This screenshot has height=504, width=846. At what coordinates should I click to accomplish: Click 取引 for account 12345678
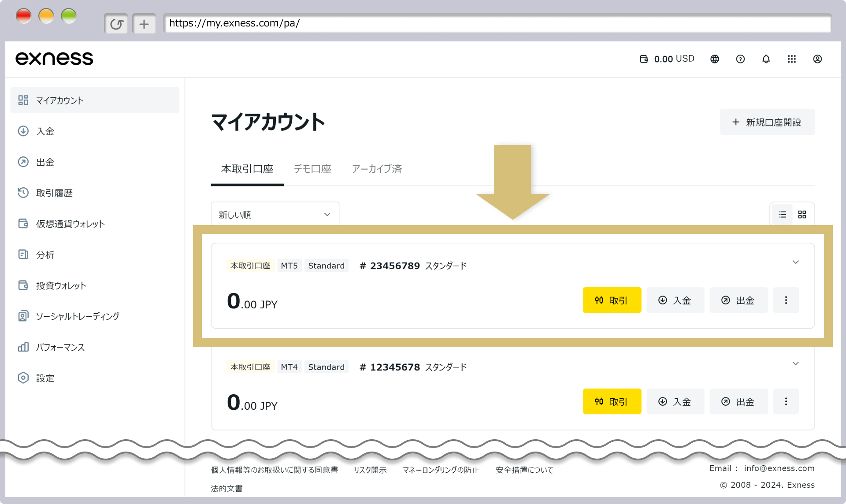[x=612, y=401]
